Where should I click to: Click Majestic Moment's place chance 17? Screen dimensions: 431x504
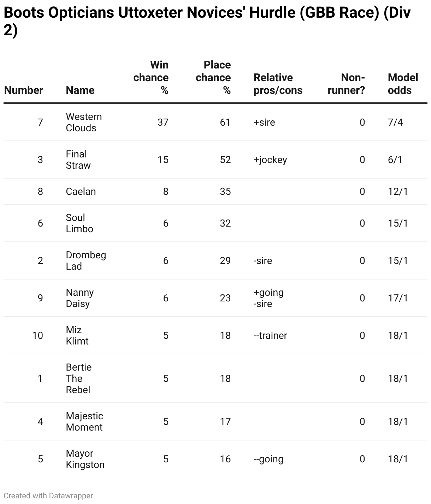[225, 422]
